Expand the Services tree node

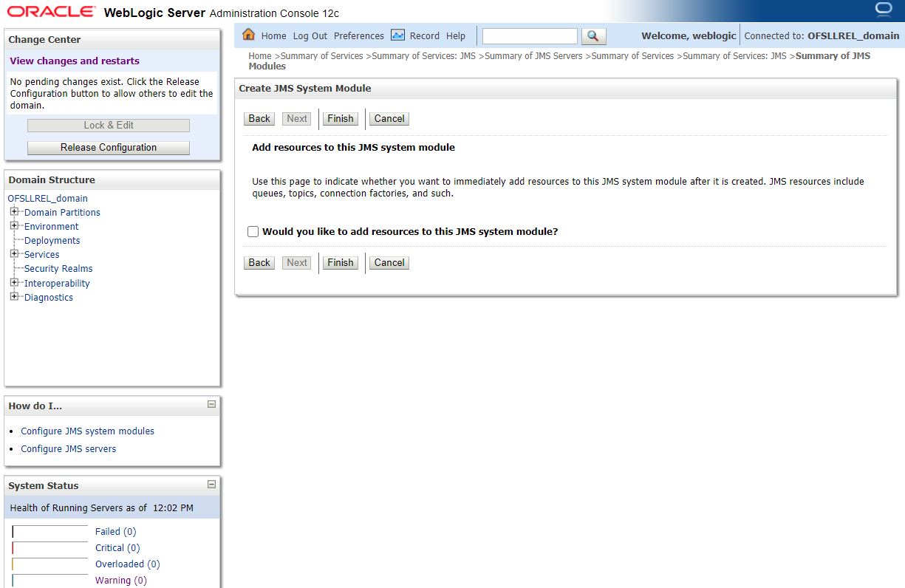(14, 254)
